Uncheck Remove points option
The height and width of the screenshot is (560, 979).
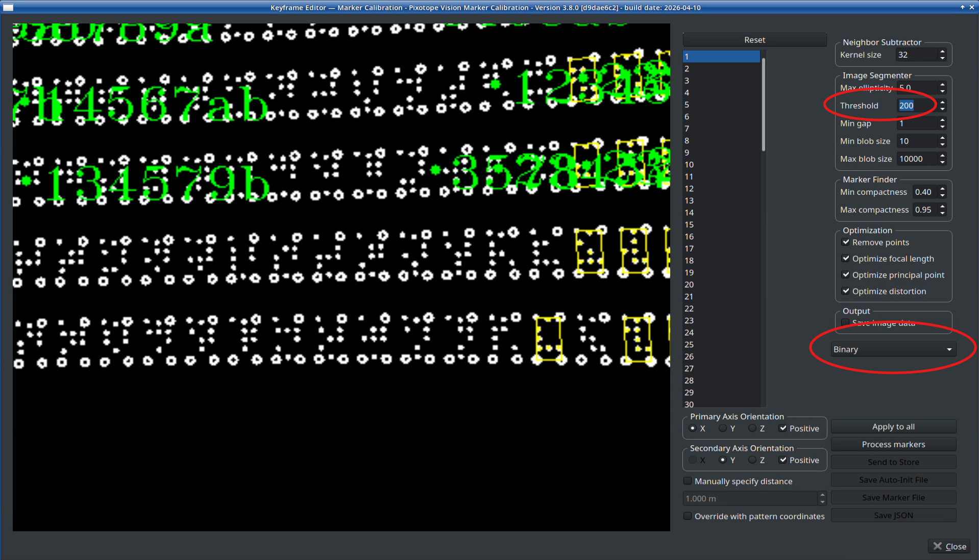(x=846, y=242)
